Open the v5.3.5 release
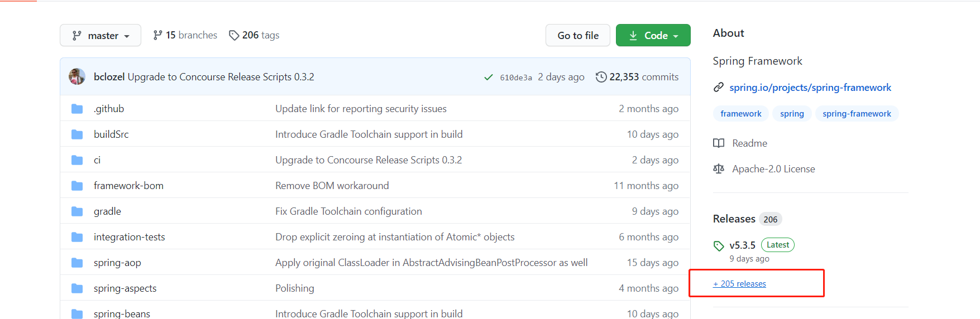 (x=742, y=245)
